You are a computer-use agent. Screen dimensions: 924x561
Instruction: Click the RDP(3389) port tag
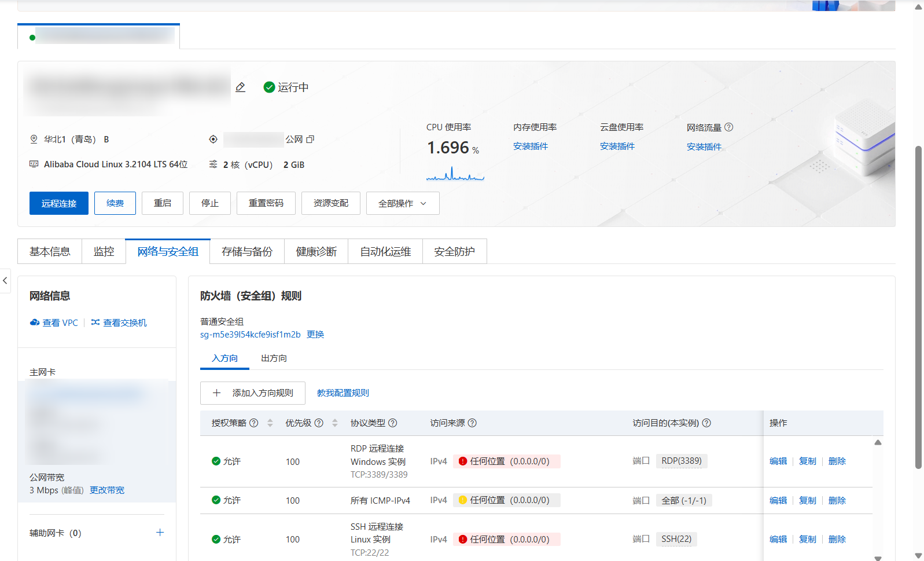tap(682, 461)
